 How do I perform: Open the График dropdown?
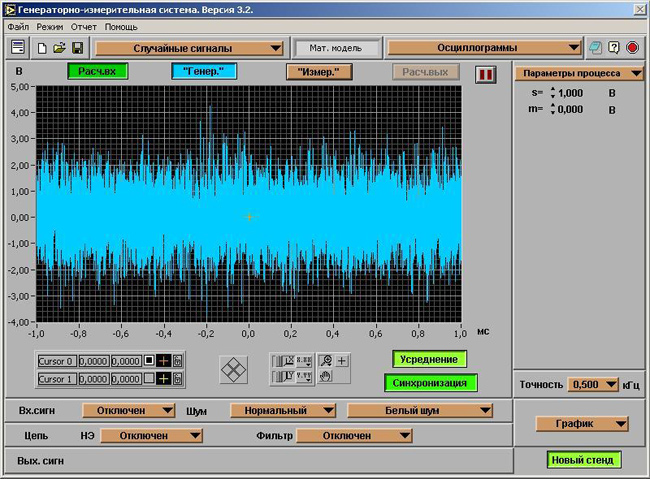(x=582, y=424)
